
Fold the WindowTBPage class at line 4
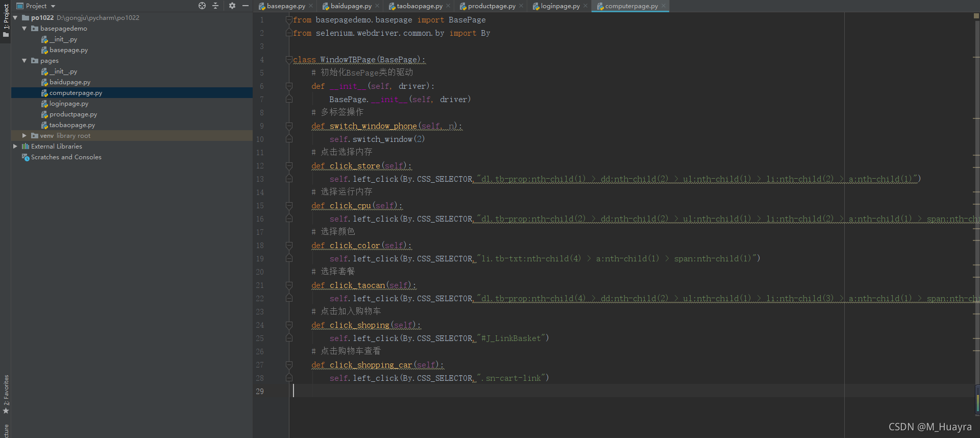point(289,59)
